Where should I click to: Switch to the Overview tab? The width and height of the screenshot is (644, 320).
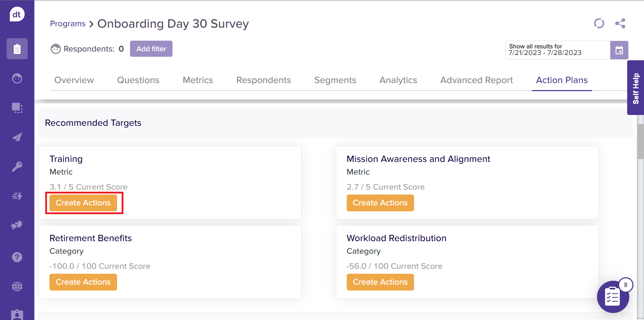coord(74,80)
